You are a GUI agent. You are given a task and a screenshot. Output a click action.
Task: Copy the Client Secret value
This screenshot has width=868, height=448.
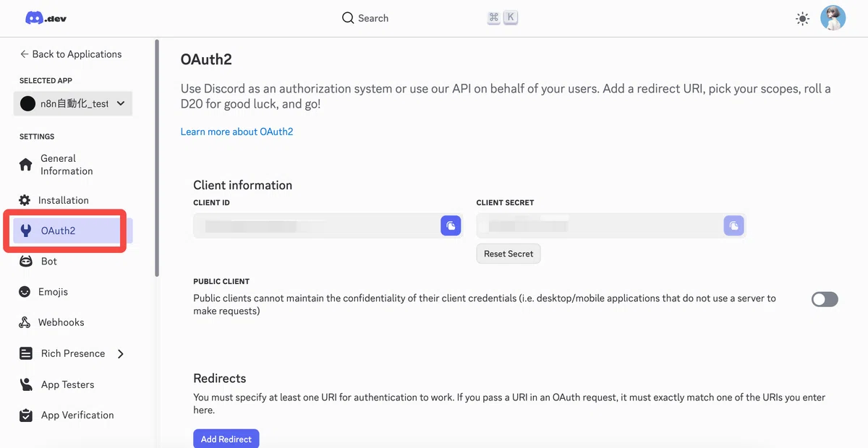coord(733,226)
